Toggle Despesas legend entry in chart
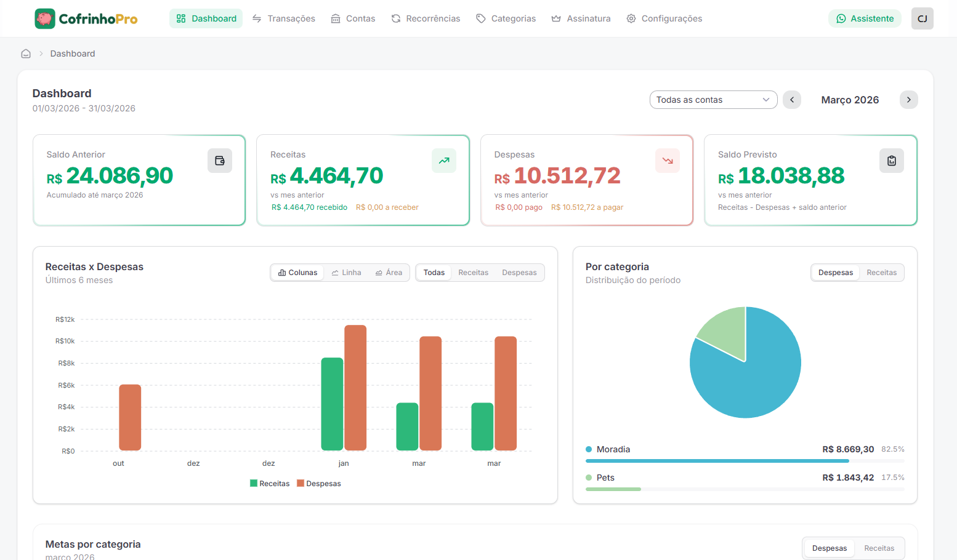The width and height of the screenshot is (957, 560). (319, 484)
